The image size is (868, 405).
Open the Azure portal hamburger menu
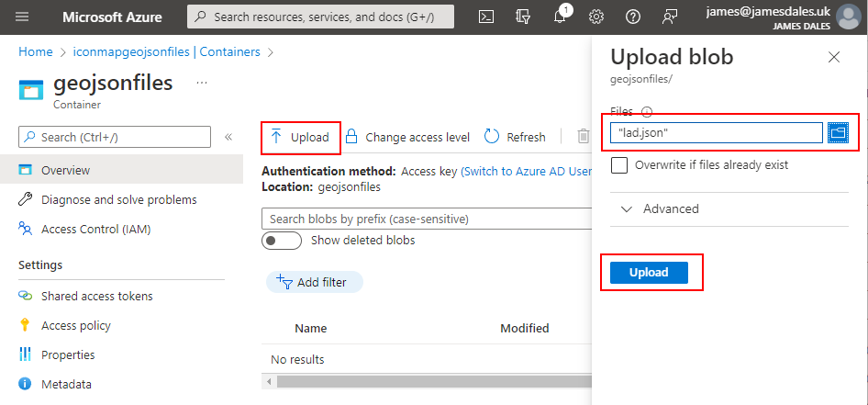22,17
